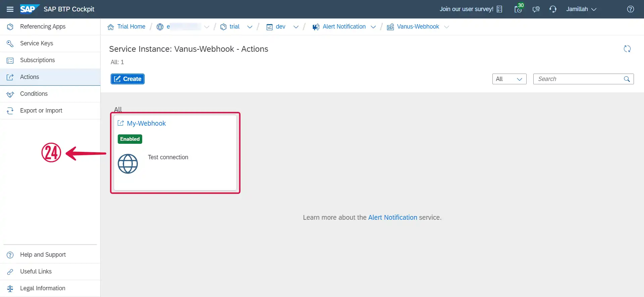The width and height of the screenshot is (644, 297).
Task: Toggle the hamburger navigation menu
Action: click(10, 9)
